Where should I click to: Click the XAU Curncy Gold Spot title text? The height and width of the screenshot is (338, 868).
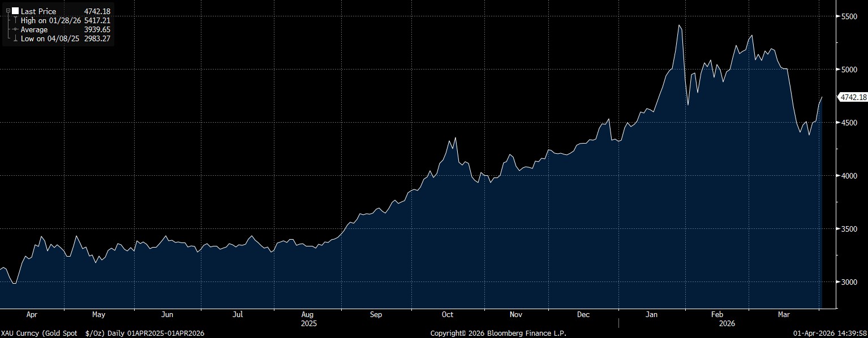point(102,333)
